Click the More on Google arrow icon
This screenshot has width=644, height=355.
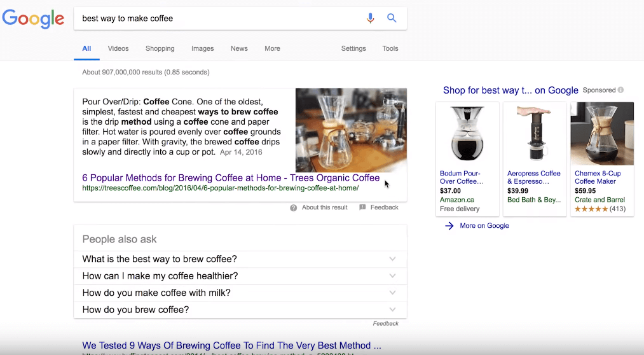point(449,226)
